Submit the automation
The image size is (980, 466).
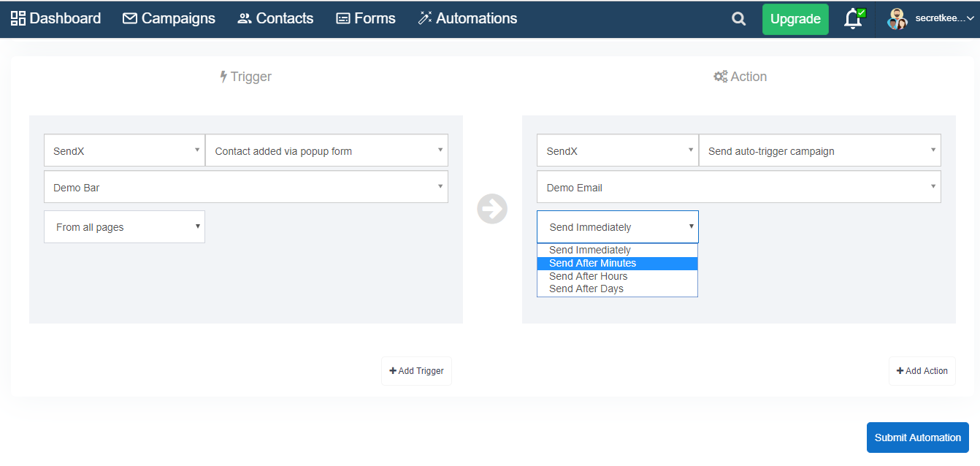pos(918,438)
